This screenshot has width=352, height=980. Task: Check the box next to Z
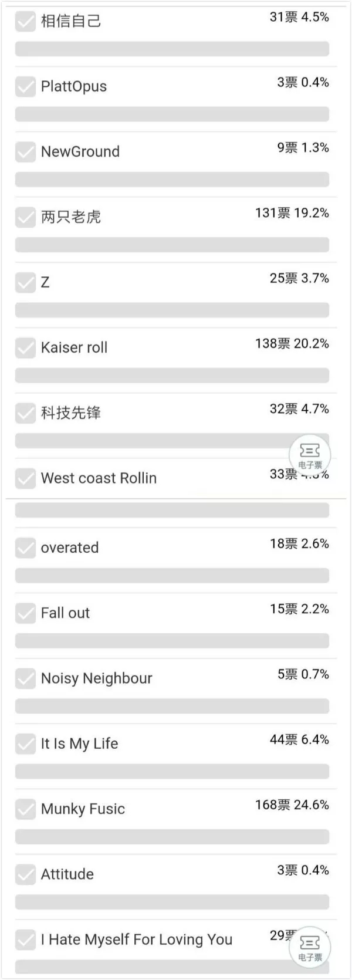[25, 282]
